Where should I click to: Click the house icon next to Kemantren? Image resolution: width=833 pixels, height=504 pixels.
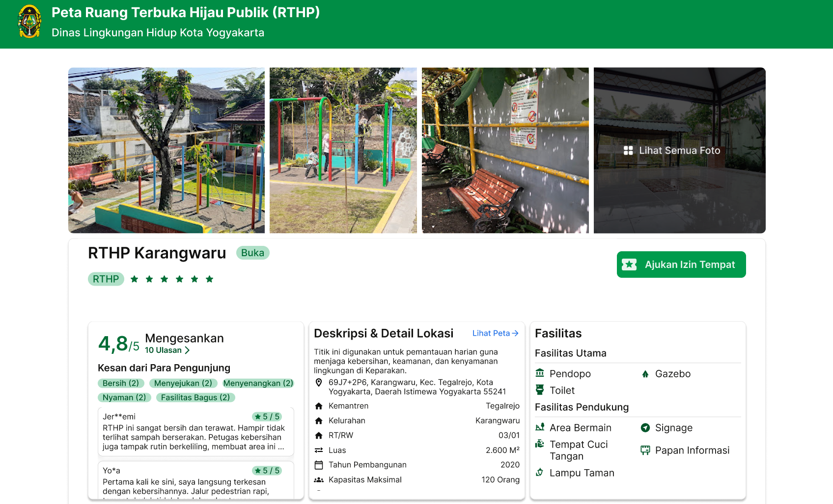point(319,406)
